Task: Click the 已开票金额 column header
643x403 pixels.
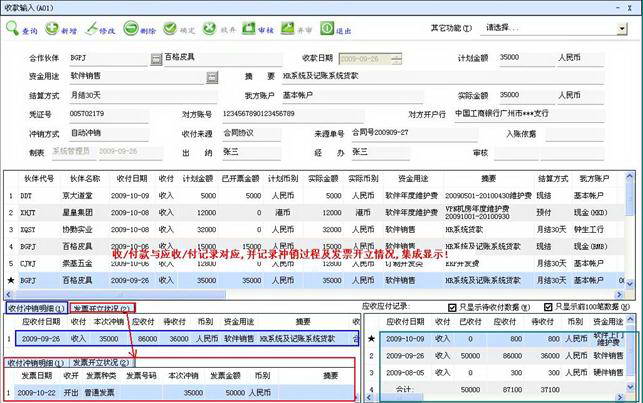Action: (x=240, y=179)
